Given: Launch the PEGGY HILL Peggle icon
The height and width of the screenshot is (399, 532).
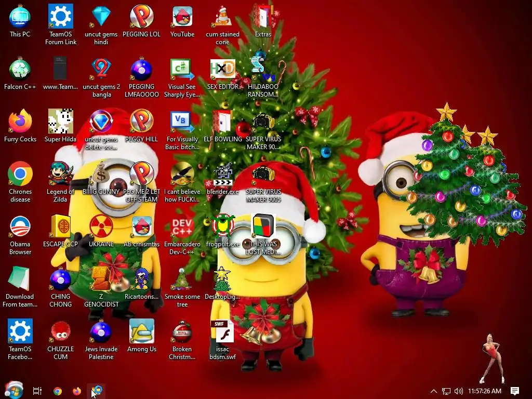Looking at the screenshot, I should click(x=141, y=121).
